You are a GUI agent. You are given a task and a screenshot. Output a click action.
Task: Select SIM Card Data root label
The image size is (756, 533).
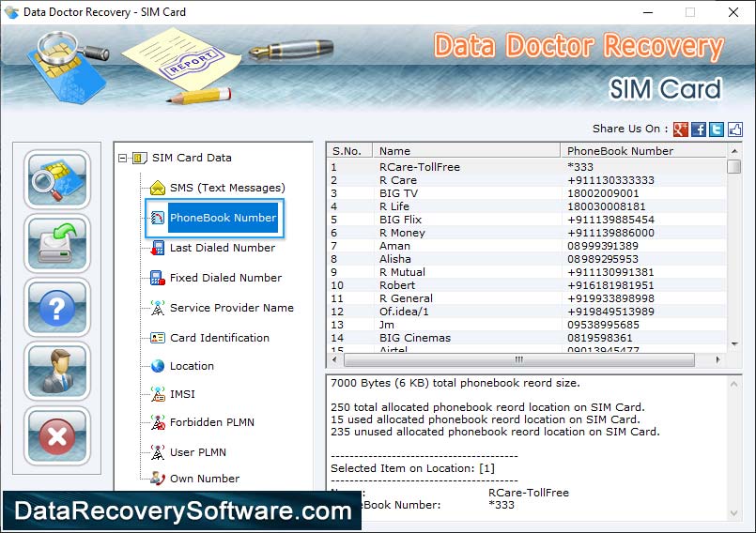coord(192,158)
